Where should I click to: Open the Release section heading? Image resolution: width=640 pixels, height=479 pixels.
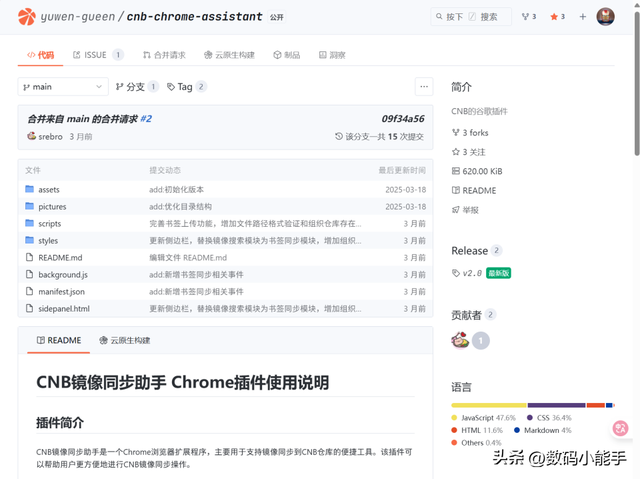tap(469, 251)
